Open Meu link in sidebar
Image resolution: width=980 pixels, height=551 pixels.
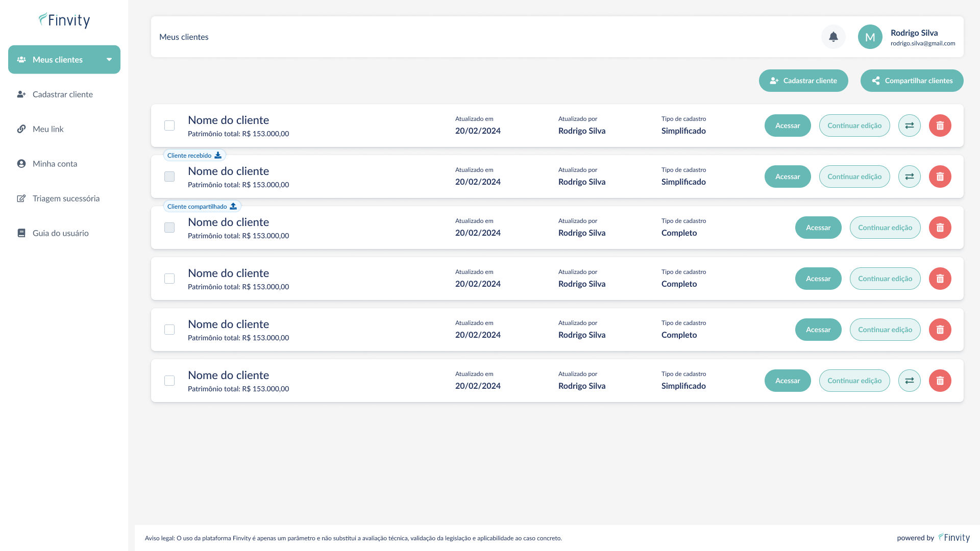(x=48, y=129)
